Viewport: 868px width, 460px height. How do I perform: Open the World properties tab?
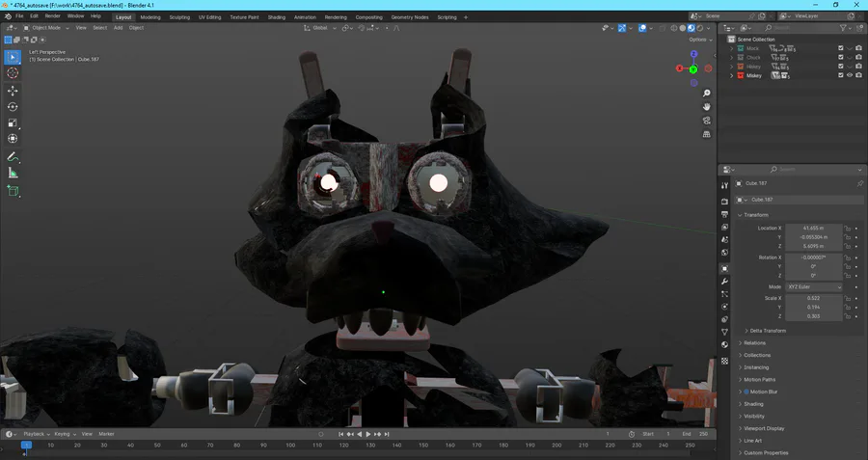click(724, 253)
